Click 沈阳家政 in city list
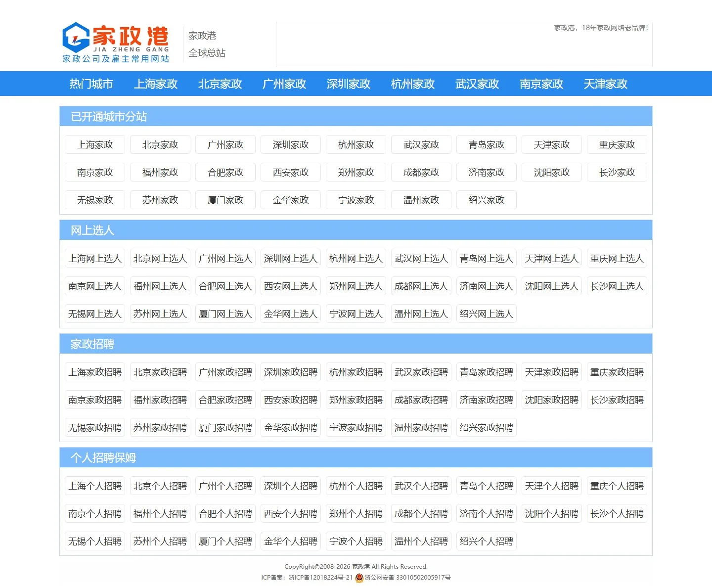The image size is (712, 588). point(552,172)
